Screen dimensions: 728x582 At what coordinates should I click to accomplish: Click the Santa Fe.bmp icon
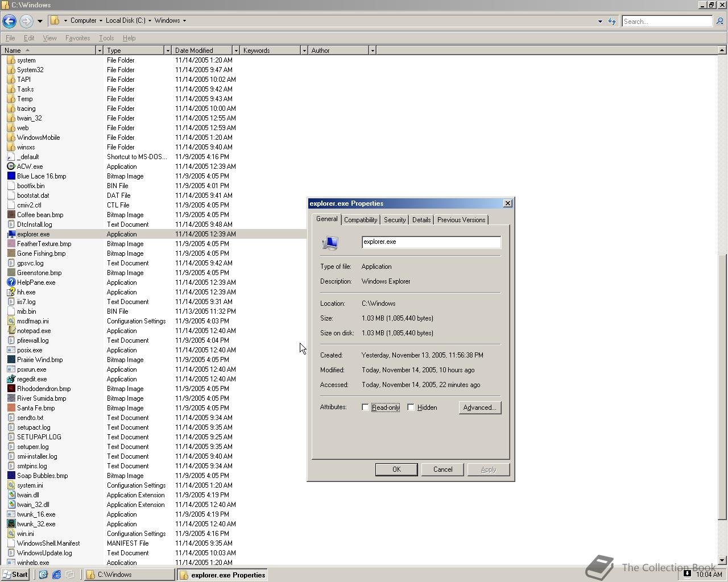[11, 408]
